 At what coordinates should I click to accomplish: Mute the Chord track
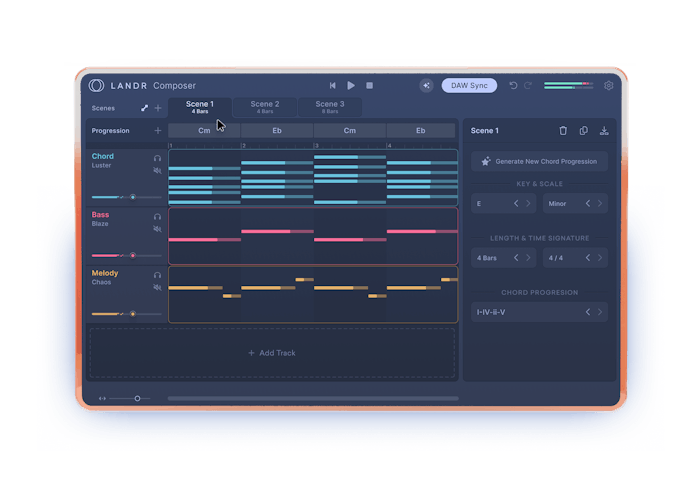(x=157, y=170)
